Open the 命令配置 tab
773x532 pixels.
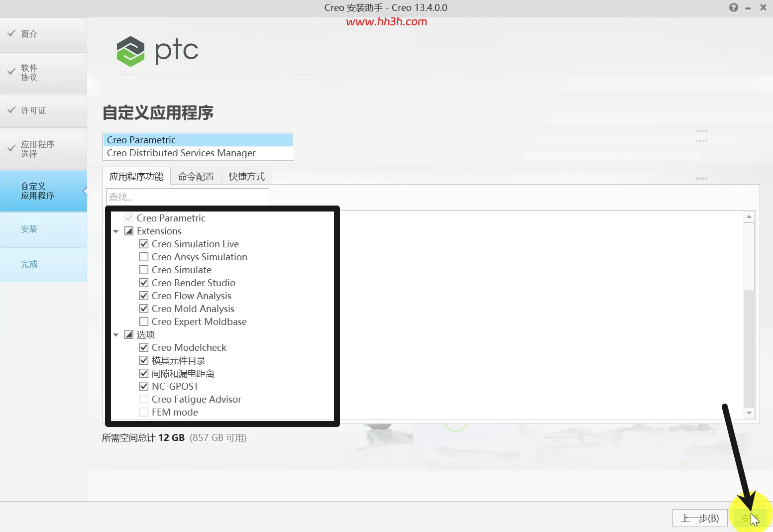(196, 176)
